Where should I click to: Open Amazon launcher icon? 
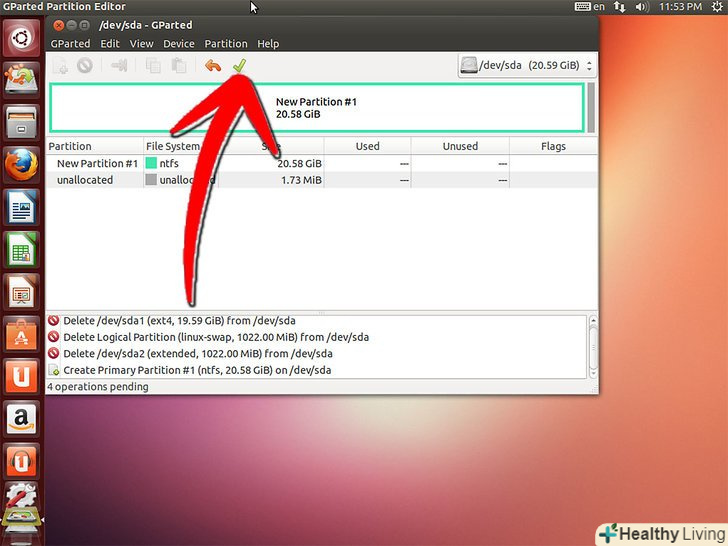21,420
